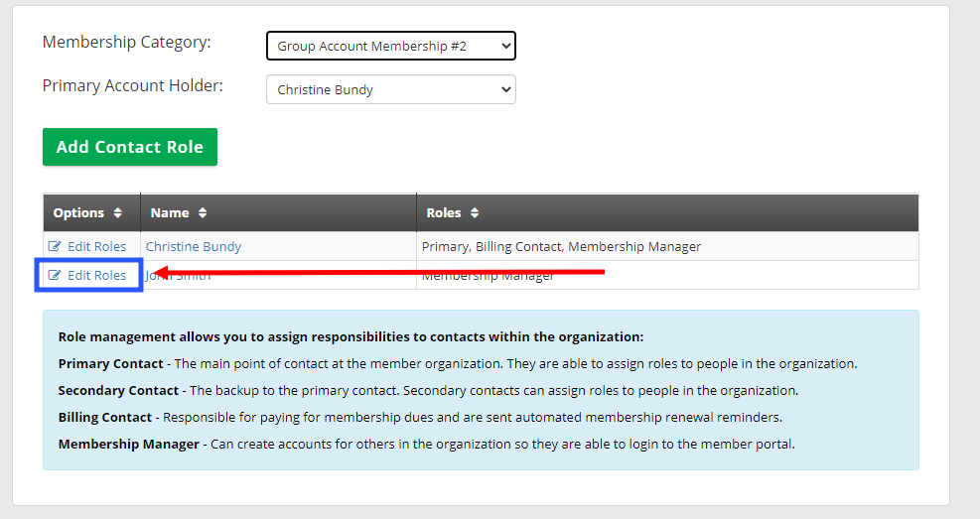Viewport: 980px width, 519px height.
Task: Click the sort arrows in Options header
Action: pos(118,213)
